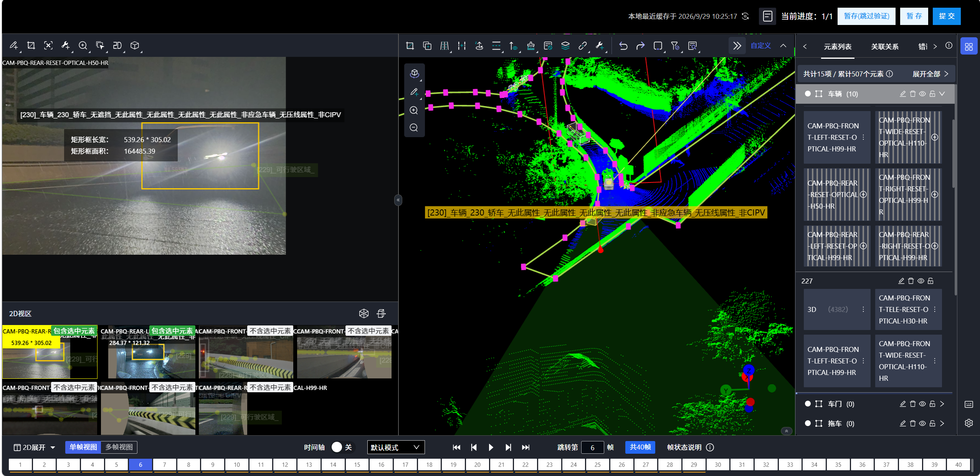Image resolution: width=980 pixels, height=476 pixels.
Task: Click the layers stack icon in 3D toolbar
Action: (565, 46)
